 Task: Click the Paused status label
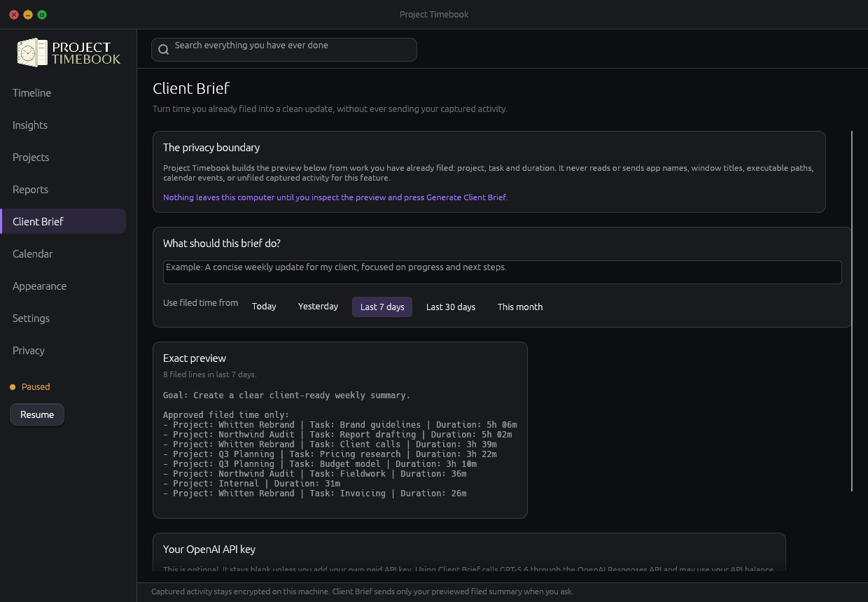pos(36,387)
